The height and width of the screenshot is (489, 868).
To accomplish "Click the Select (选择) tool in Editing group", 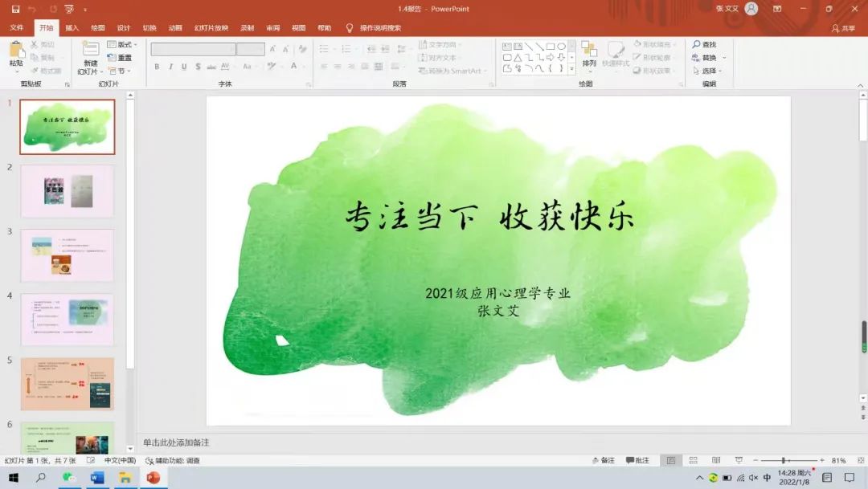I will coord(707,71).
